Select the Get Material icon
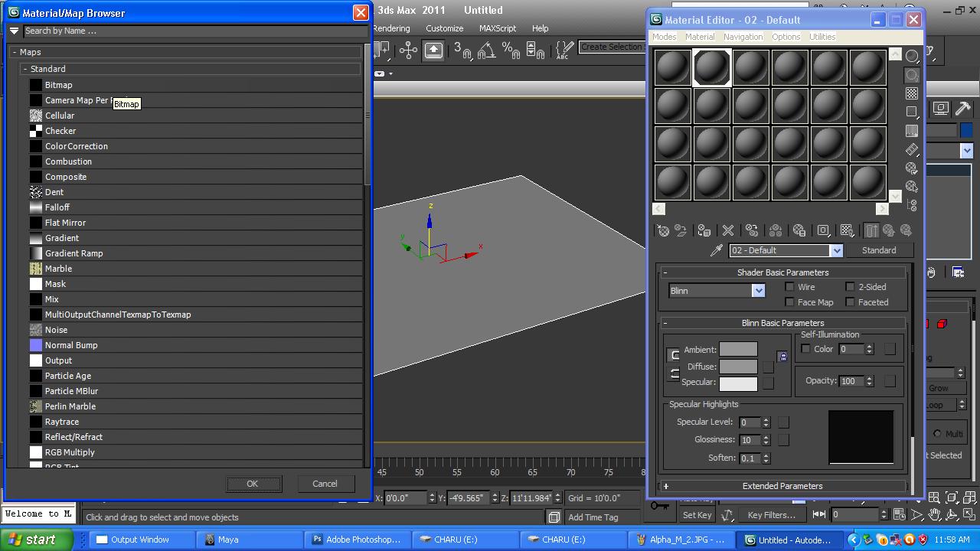The image size is (980, 551). [663, 230]
